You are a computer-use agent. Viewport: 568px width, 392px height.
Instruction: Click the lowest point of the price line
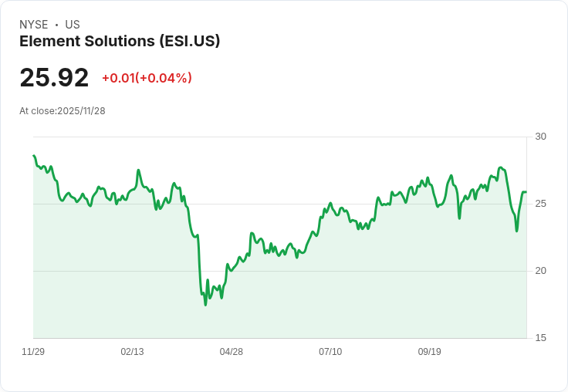(205, 305)
